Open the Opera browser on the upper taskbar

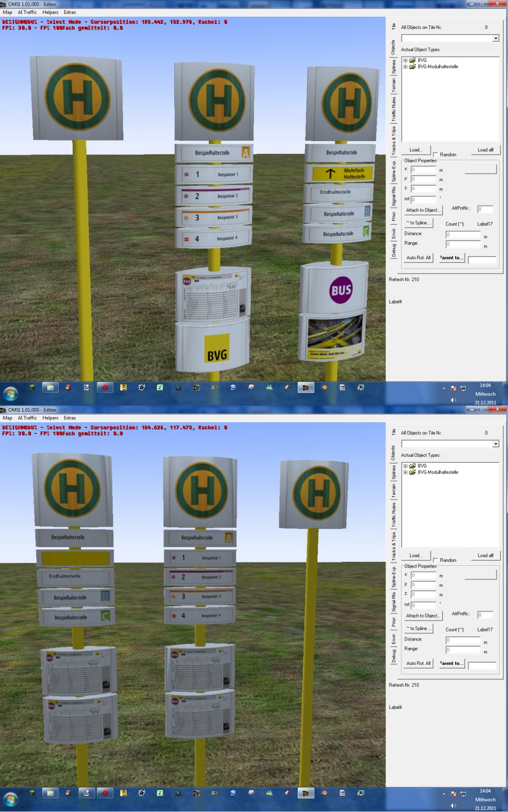(x=105, y=387)
